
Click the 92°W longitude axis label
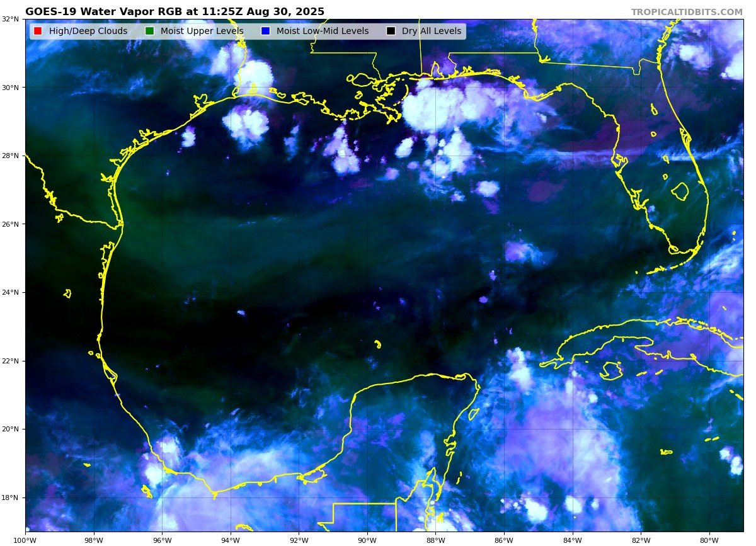299,540
